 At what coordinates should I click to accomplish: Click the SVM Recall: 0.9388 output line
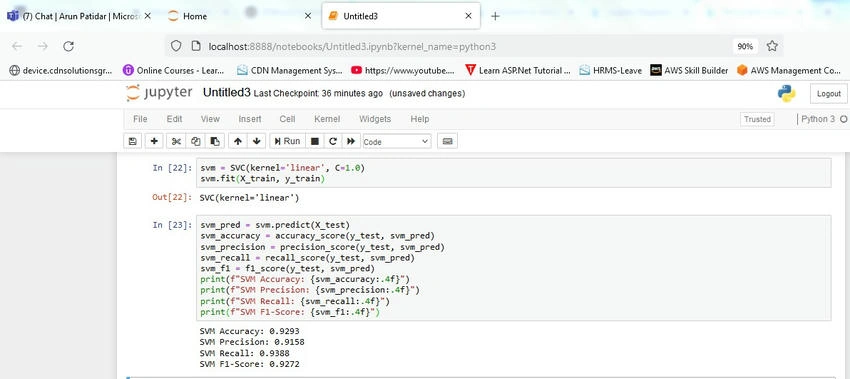[x=244, y=353]
